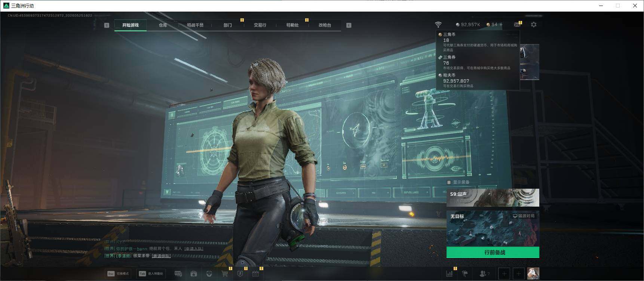Click the game logo in title bar

pos(6,6)
